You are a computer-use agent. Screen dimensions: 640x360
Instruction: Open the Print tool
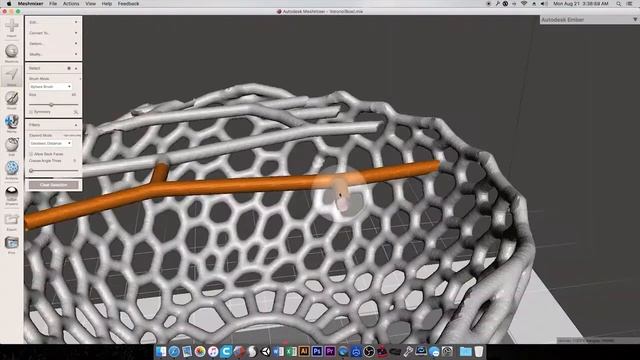(11, 245)
